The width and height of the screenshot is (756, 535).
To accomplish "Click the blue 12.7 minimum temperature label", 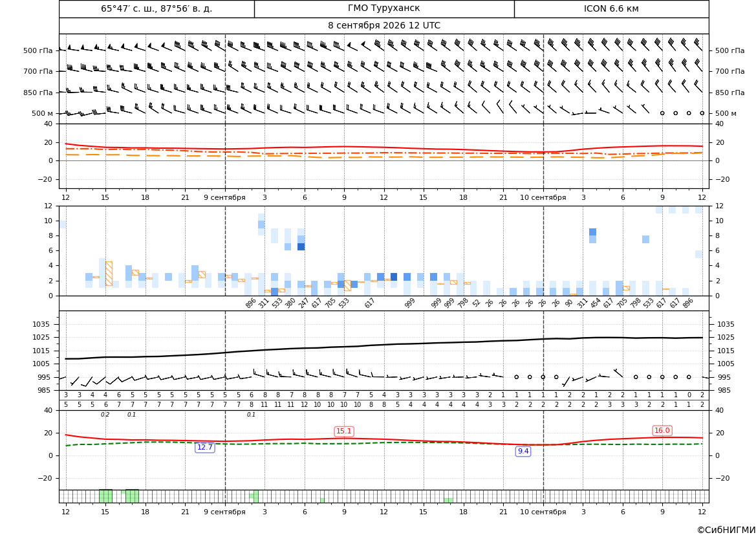I will click(204, 447).
